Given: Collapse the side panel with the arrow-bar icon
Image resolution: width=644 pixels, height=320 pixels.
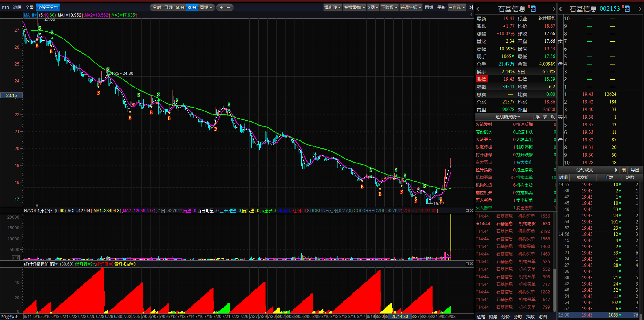Looking at the screenshot, I should click(x=471, y=7).
